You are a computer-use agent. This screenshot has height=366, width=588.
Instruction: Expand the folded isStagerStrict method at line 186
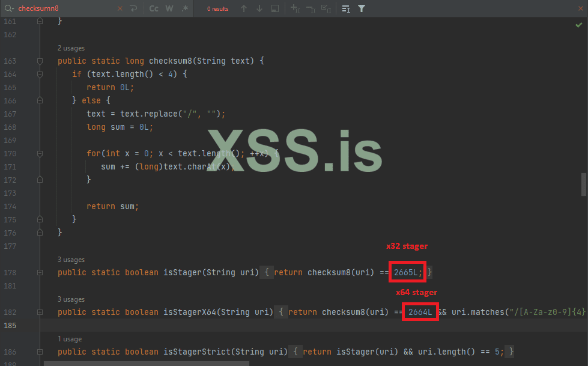coord(40,352)
